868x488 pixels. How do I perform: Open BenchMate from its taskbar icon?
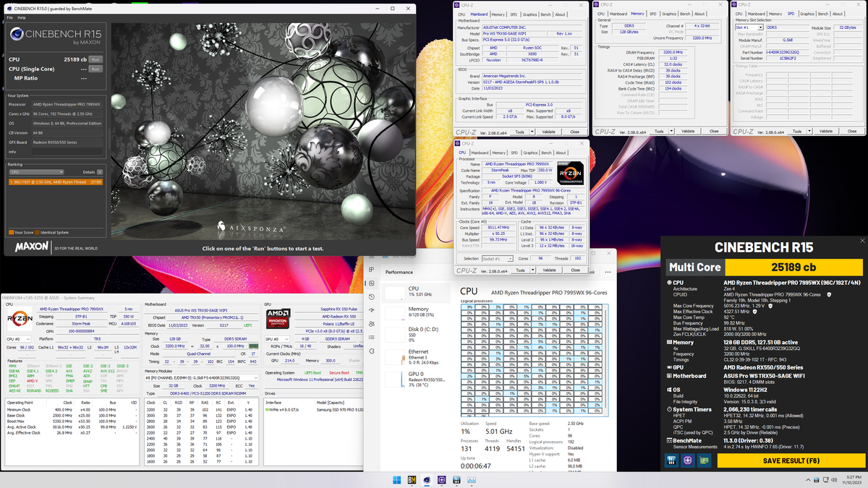(412, 479)
